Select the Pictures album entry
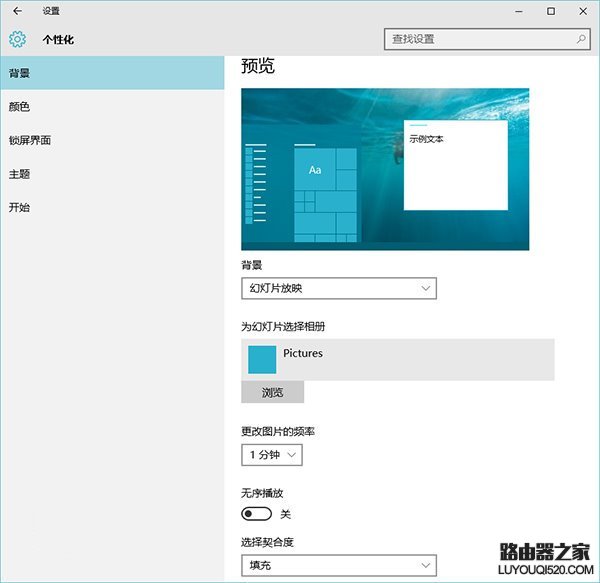 click(x=398, y=360)
